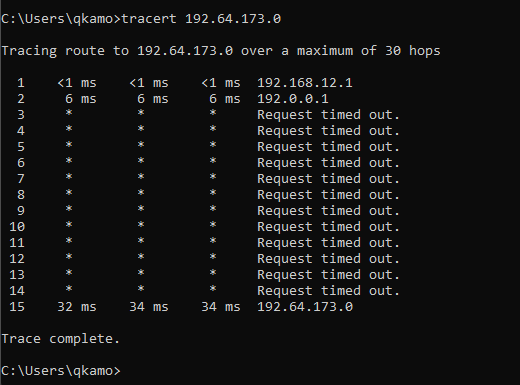Click 'Request timed out.' on hop 6
The image size is (520, 385).
coord(328,163)
